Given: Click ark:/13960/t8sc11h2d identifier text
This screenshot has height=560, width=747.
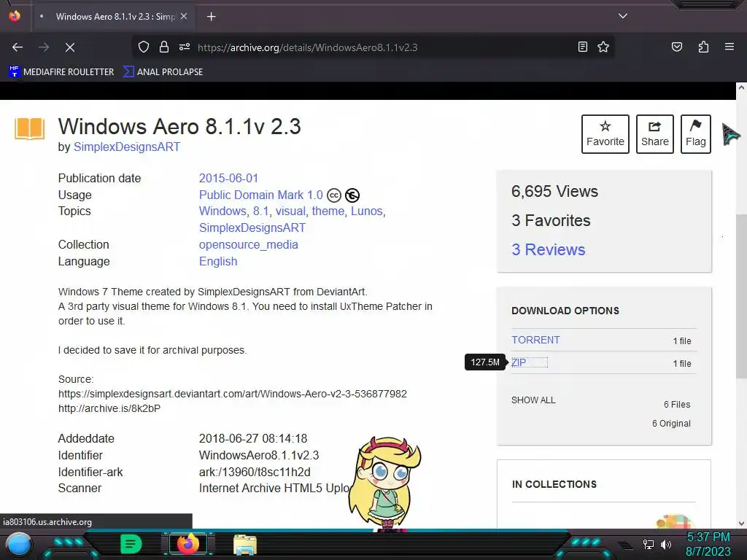Looking at the screenshot, I should point(255,472).
